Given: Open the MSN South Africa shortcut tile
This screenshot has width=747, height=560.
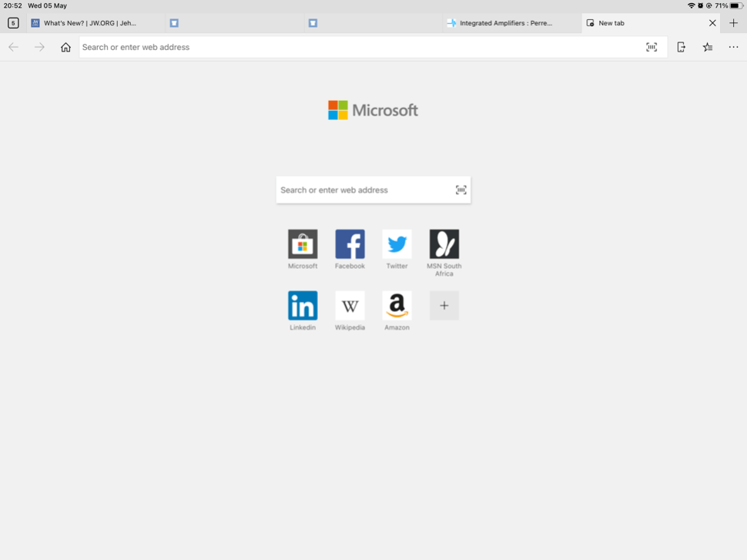Looking at the screenshot, I should (x=444, y=244).
